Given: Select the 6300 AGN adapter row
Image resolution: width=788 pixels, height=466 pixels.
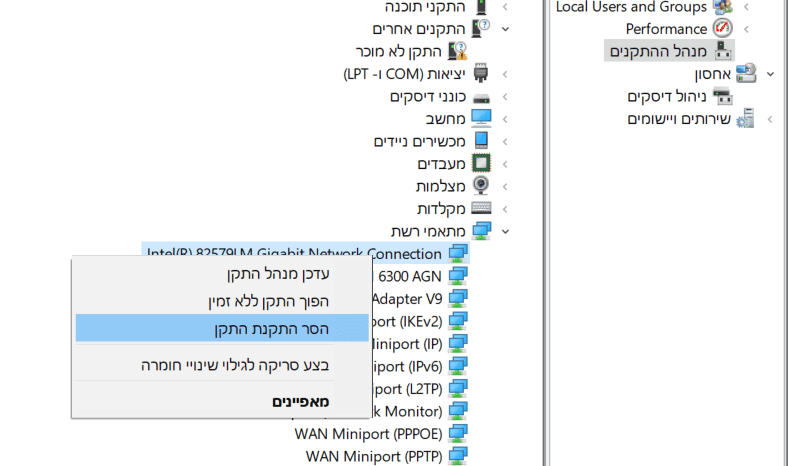Looking at the screenshot, I should pyautogui.click(x=410, y=276).
